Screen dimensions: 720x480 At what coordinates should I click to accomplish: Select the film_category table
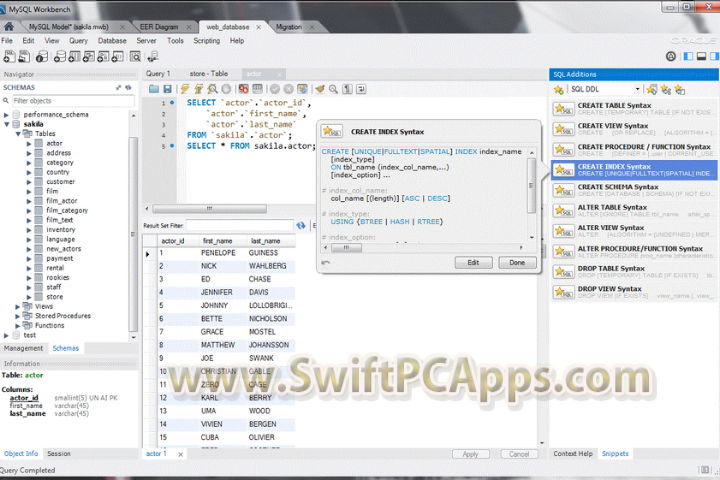tap(67, 210)
